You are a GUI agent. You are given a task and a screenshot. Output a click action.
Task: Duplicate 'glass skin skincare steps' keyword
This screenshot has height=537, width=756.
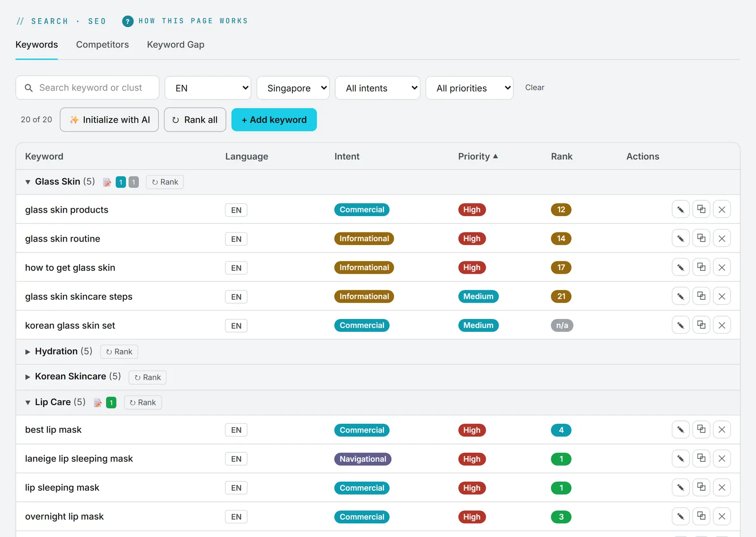point(701,296)
